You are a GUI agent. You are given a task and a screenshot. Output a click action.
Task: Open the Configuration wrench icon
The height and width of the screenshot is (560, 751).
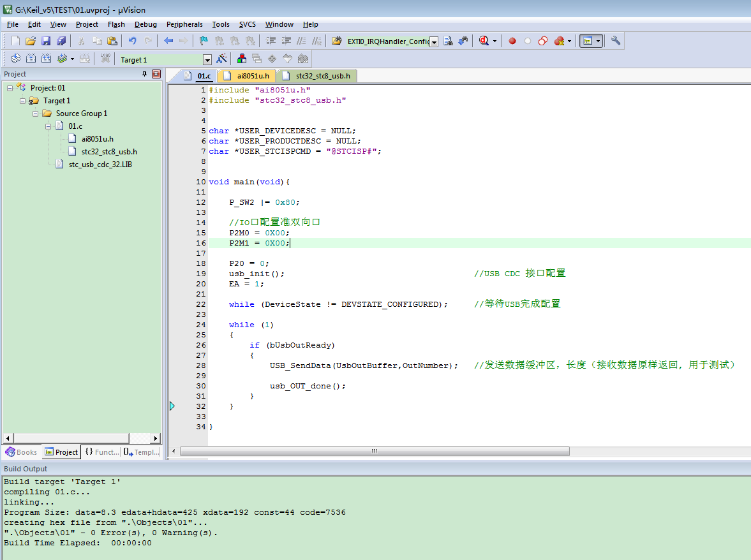click(616, 41)
